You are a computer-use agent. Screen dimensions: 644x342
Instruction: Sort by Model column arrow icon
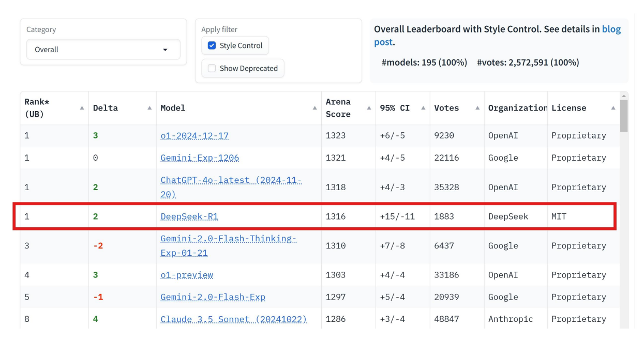point(314,108)
